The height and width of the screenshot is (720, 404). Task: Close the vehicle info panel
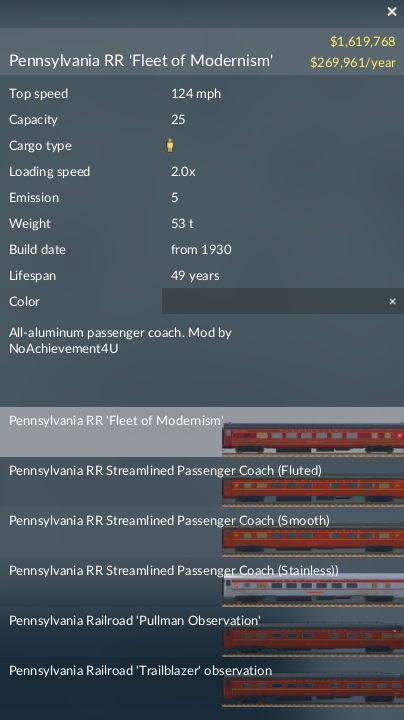pyautogui.click(x=392, y=11)
